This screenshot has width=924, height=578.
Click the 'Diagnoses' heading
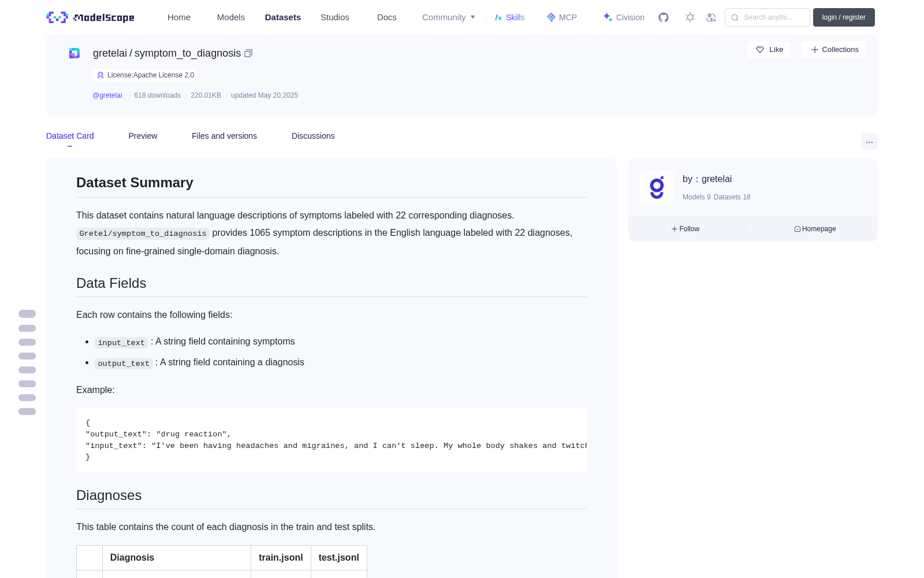[x=109, y=495]
